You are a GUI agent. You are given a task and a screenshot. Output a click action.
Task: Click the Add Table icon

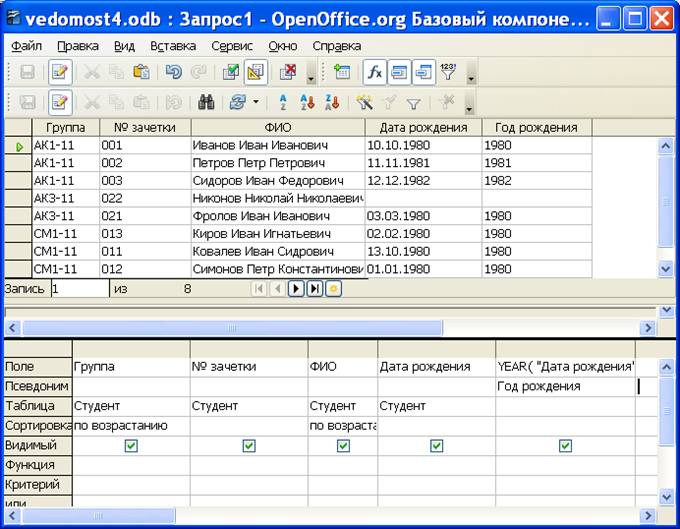tap(343, 72)
